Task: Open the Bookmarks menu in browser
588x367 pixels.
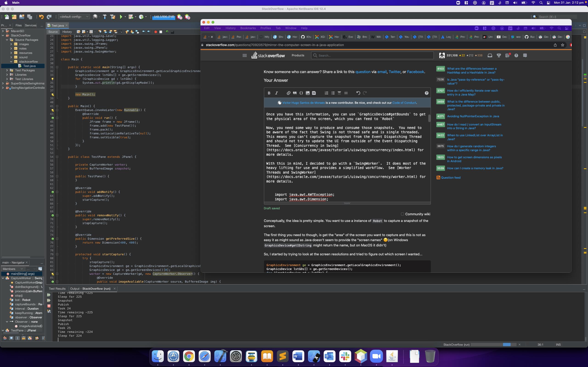Action: 248,28
